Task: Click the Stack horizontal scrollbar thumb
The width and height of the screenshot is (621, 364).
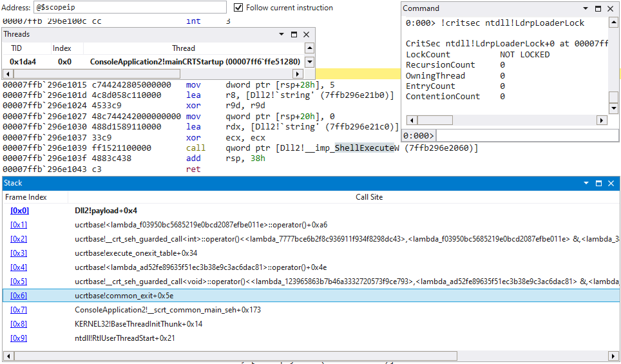Action: tap(235, 356)
